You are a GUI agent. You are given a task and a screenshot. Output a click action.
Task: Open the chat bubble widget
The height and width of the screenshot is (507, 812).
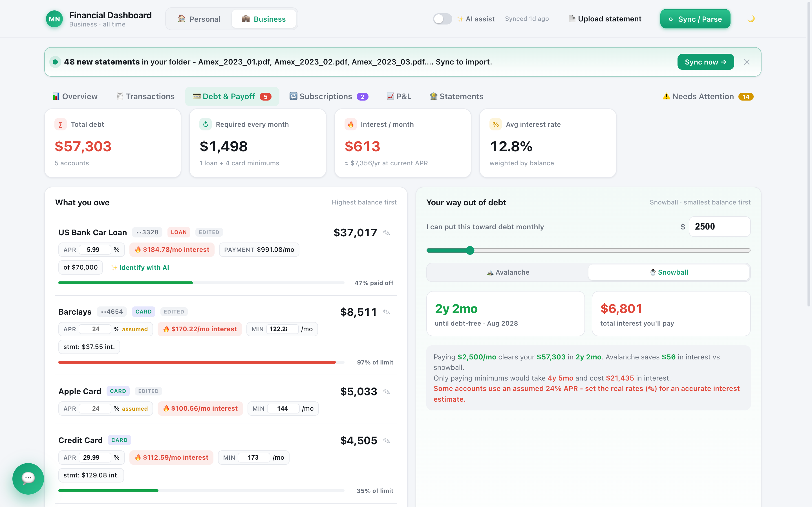(x=28, y=479)
